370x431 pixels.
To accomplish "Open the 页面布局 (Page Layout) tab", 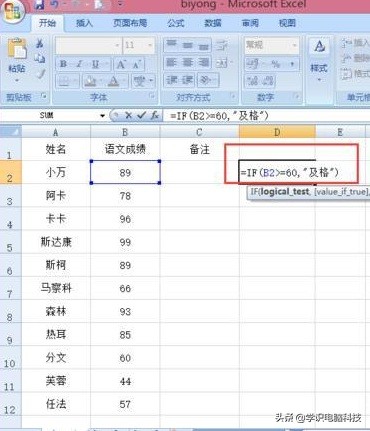I will (x=130, y=23).
